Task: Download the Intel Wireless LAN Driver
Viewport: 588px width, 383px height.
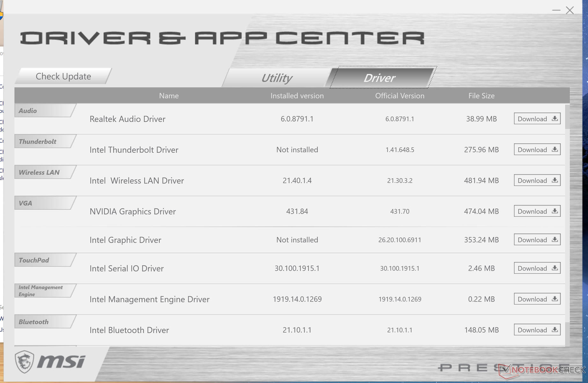Action: pos(537,180)
